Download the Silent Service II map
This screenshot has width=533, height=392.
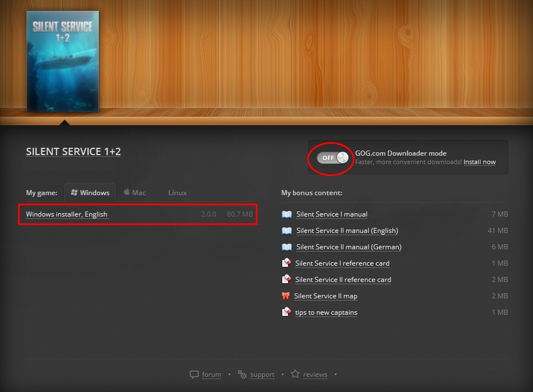coord(326,296)
